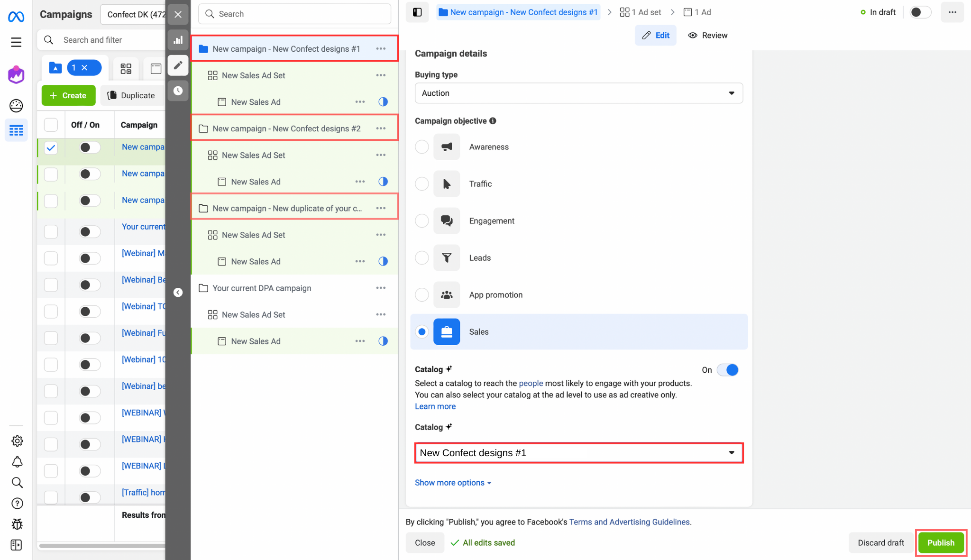Image resolution: width=971 pixels, height=560 pixels.
Task: Tick the select-all checkbox in table header
Action: pyautogui.click(x=51, y=125)
